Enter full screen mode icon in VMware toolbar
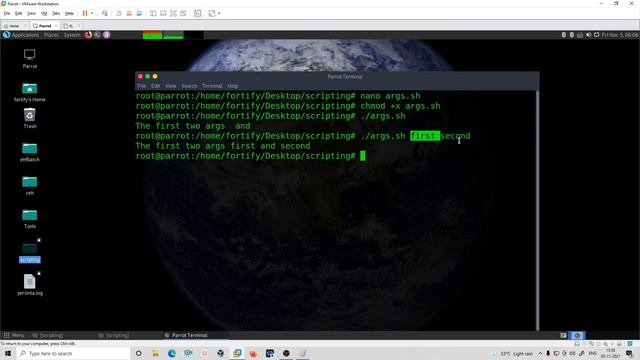The image size is (640, 360). 173,13
